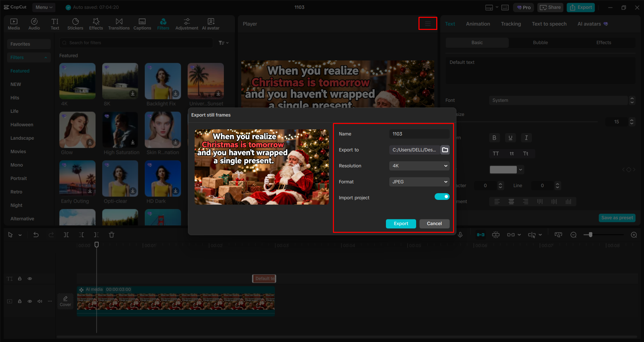Open the folder picker next to Export to
The height and width of the screenshot is (342, 644).
click(x=445, y=150)
